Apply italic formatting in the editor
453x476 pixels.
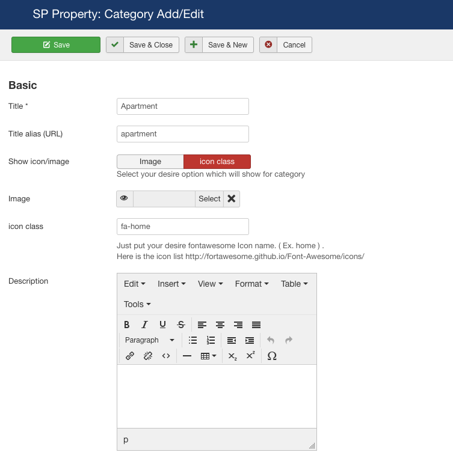[x=144, y=325]
